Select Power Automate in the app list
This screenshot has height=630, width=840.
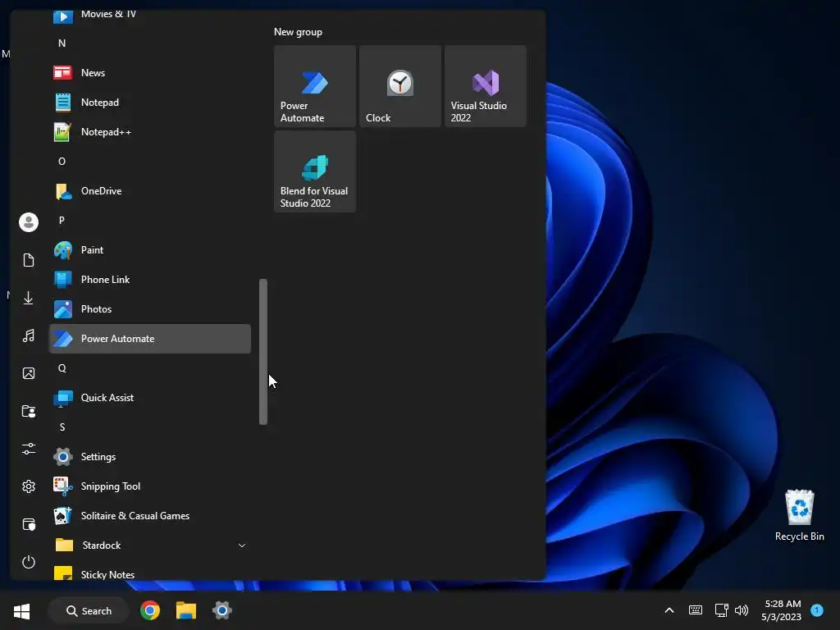coord(150,339)
